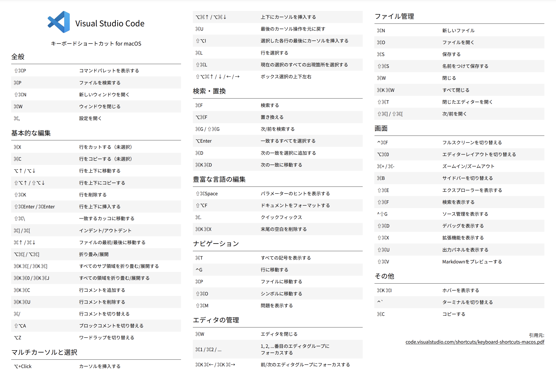Click '前/次のエディタグループにフォーカスする' text

[305, 365]
